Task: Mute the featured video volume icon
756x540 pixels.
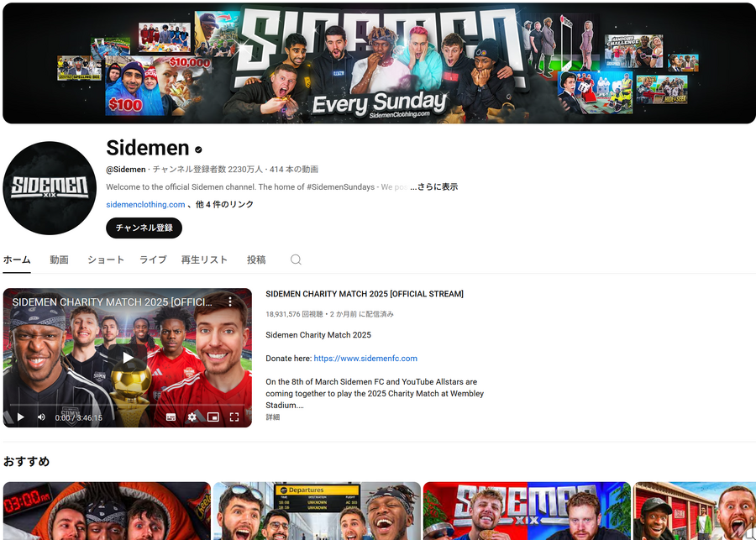Action: click(x=41, y=417)
